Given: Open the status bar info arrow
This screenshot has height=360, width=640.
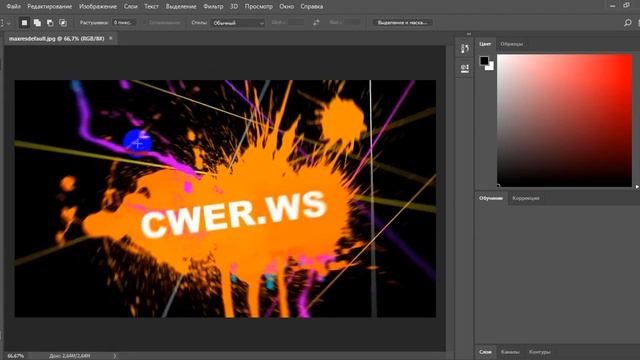Looking at the screenshot, I should pos(115,356).
